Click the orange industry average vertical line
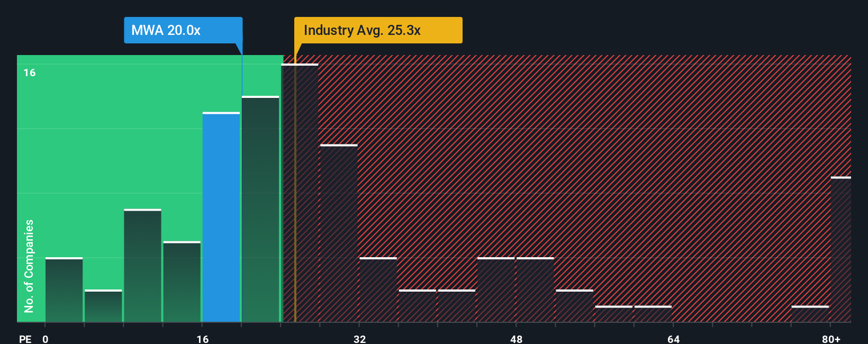The image size is (868, 344). pos(295,188)
